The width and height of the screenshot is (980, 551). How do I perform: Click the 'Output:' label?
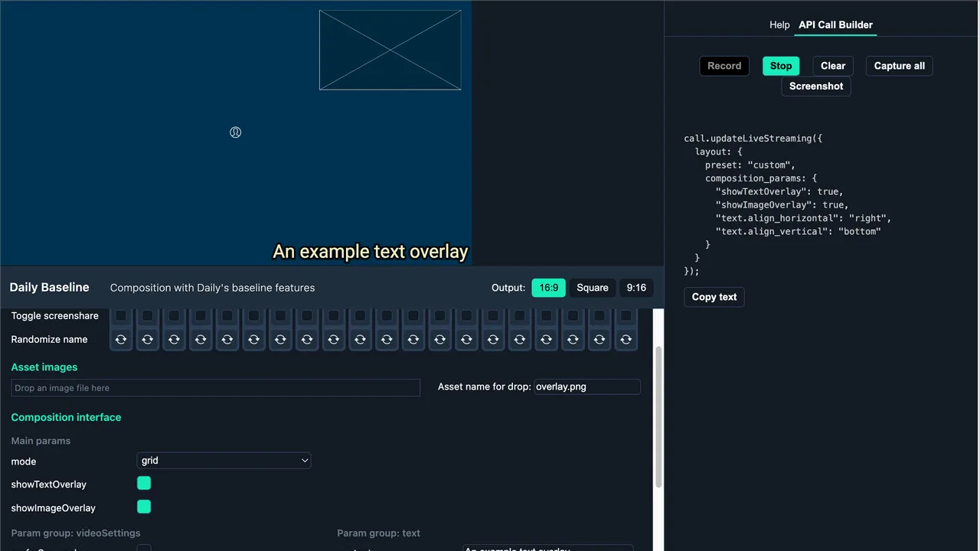508,288
